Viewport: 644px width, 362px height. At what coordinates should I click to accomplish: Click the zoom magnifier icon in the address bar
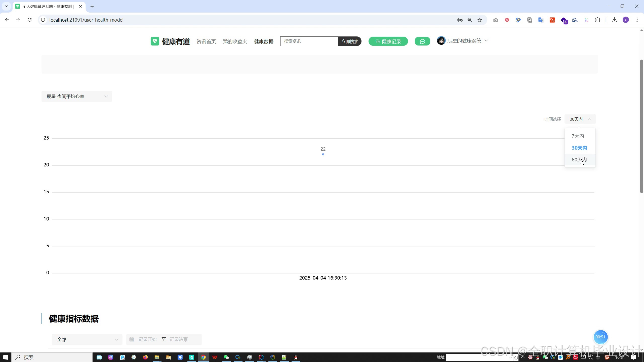pos(470,20)
